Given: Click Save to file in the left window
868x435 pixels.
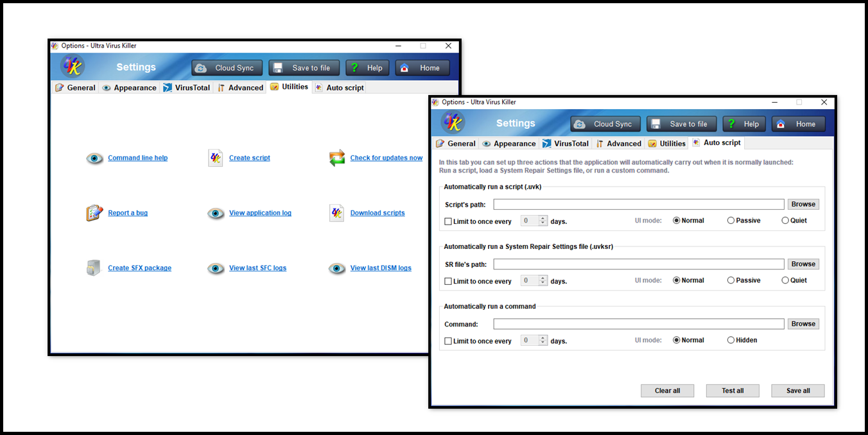Looking at the screenshot, I should coord(304,68).
